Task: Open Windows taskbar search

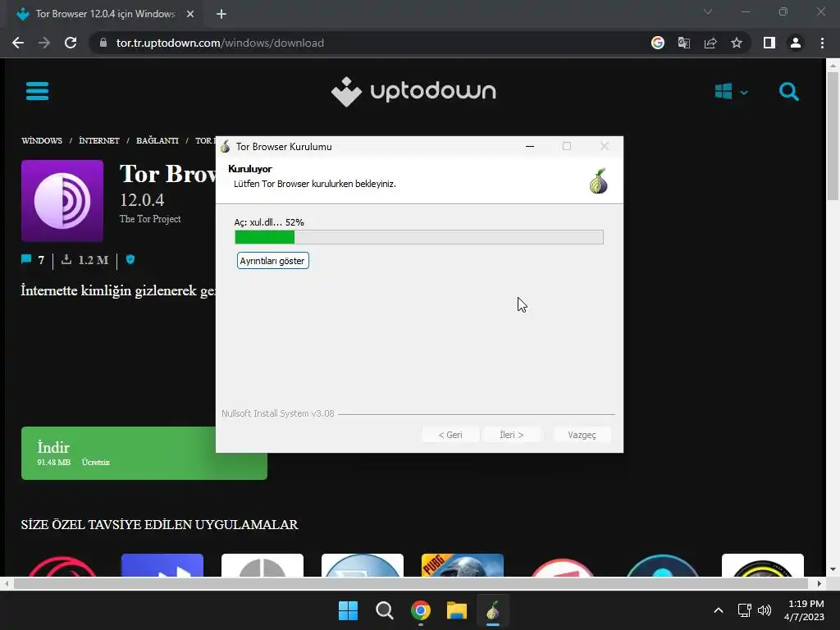Action: click(384, 610)
